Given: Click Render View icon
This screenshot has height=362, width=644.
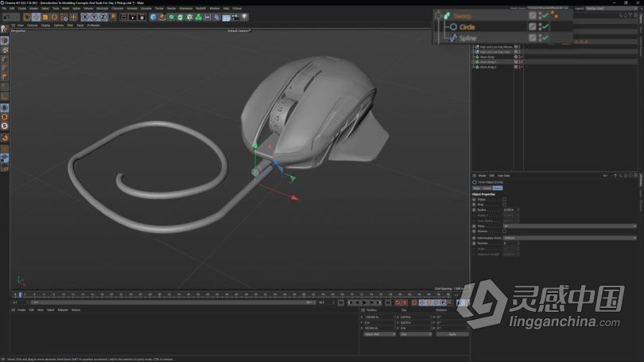Looking at the screenshot, I should [123, 18].
